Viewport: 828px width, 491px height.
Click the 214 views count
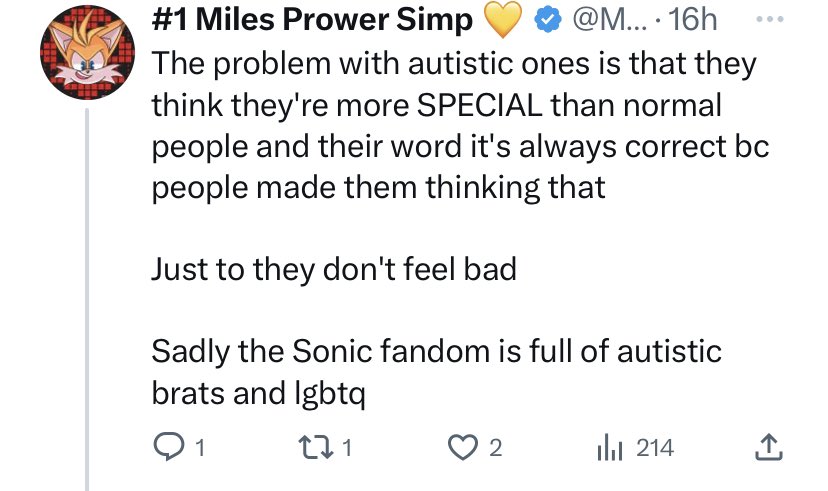(x=655, y=448)
